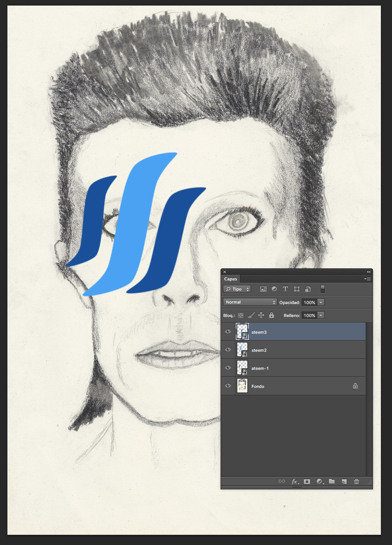Hide the ateem-1 layer

(x=228, y=368)
